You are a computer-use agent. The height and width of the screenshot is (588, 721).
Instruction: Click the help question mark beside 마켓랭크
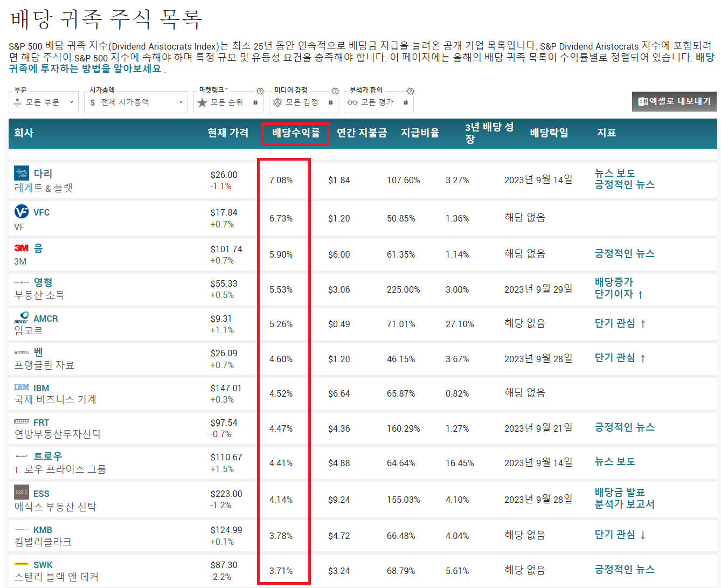(x=260, y=91)
